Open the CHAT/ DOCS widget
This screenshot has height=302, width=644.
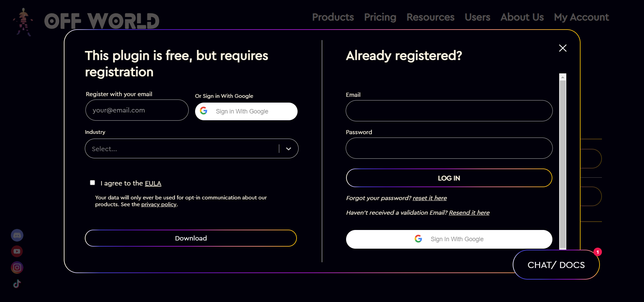pyautogui.click(x=556, y=265)
